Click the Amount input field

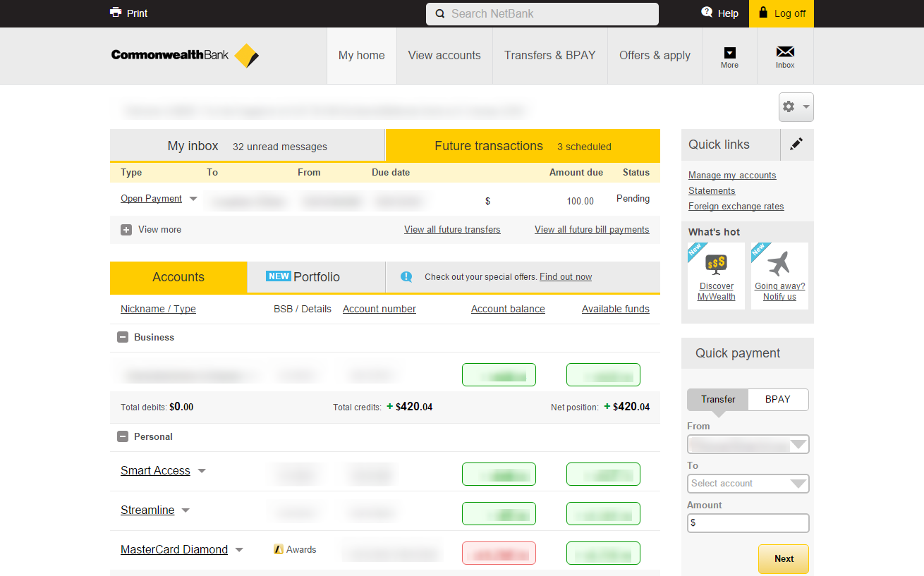point(748,523)
